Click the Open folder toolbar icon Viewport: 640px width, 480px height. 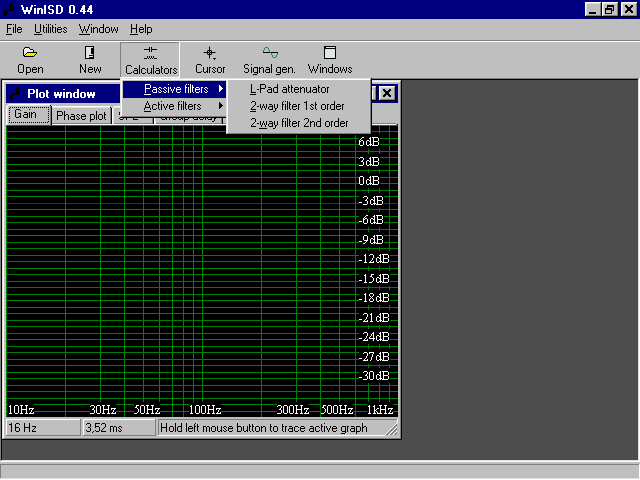pyautogui.click(x=30, y=53)
